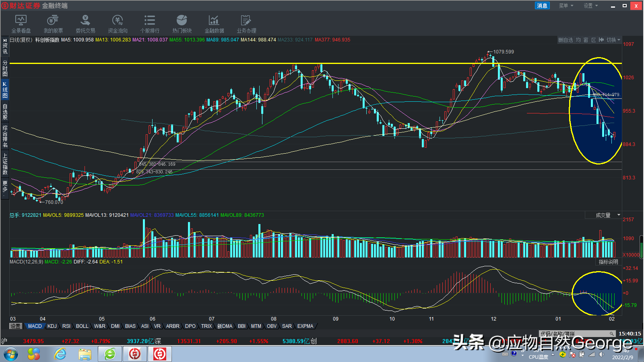Open the 切换 switch dropdown
The width and height of the screenshot is (644, 362).
(613, 40)
